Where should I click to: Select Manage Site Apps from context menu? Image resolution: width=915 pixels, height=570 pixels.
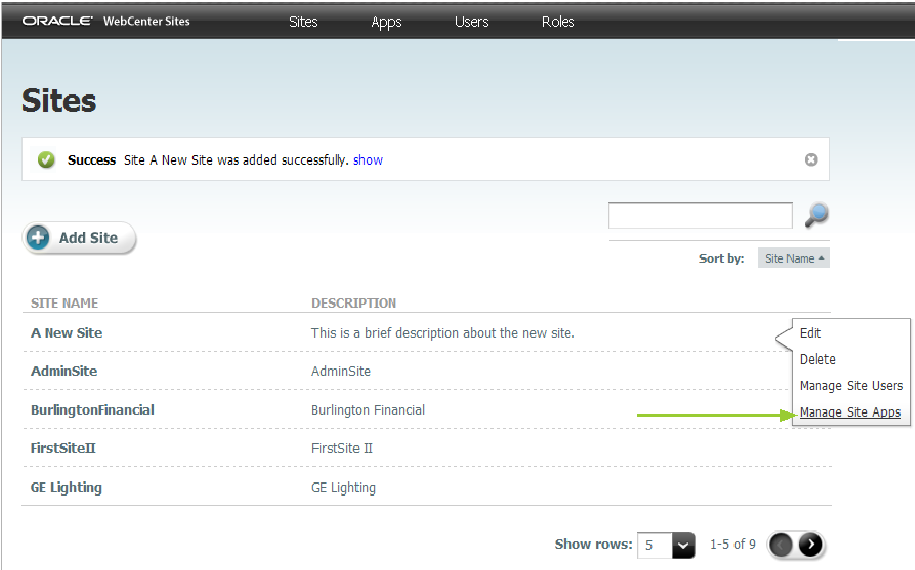tap(850, 412)
